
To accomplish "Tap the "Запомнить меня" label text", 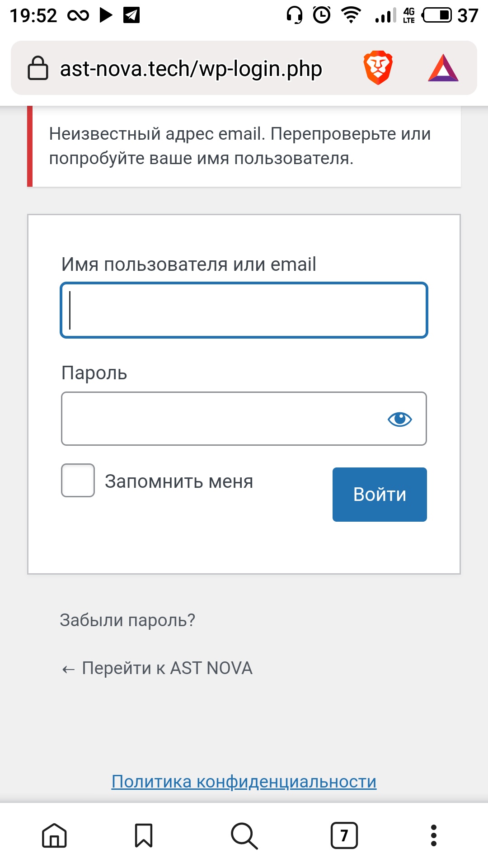I will click(x=179, y=481).
